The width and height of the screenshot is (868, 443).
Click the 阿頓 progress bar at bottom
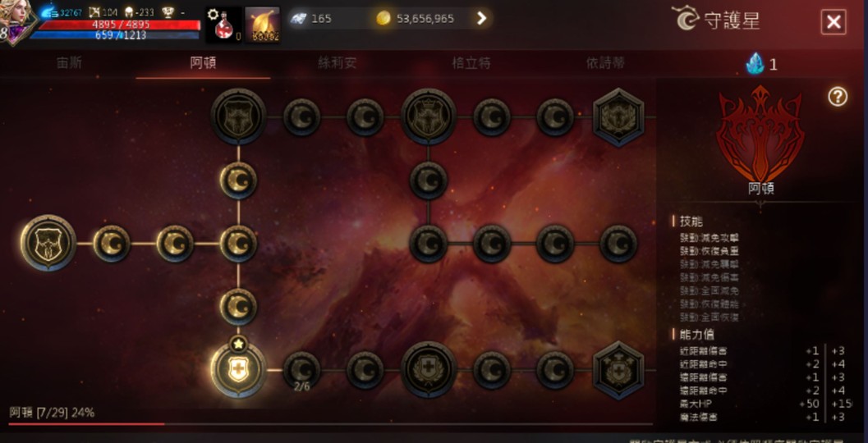330,424
